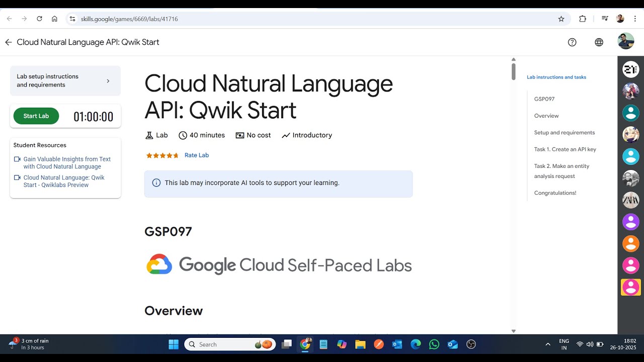Image resolution: width=644 pixels, height=362 pixels.
Task: Reload the page with the refresh icon
Action: coord(39,19)
